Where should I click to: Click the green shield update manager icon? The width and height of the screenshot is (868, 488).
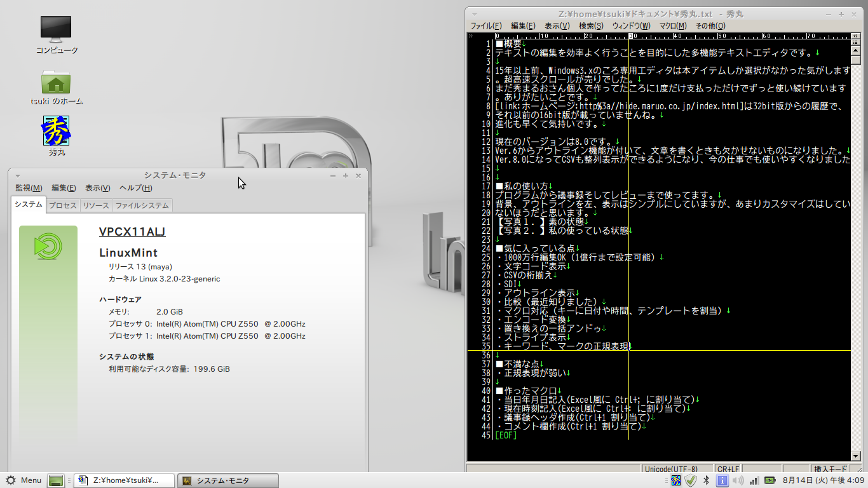691,480
